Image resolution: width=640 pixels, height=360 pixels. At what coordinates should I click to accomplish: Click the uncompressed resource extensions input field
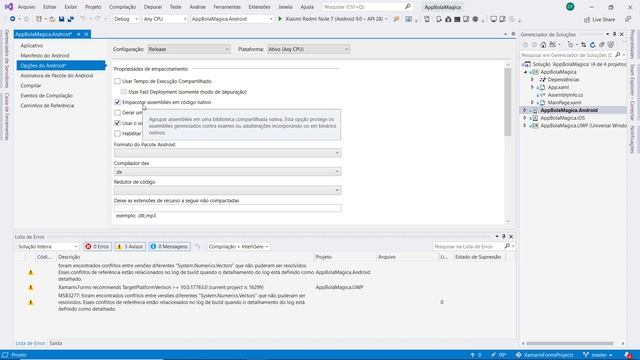click(227, 208)
